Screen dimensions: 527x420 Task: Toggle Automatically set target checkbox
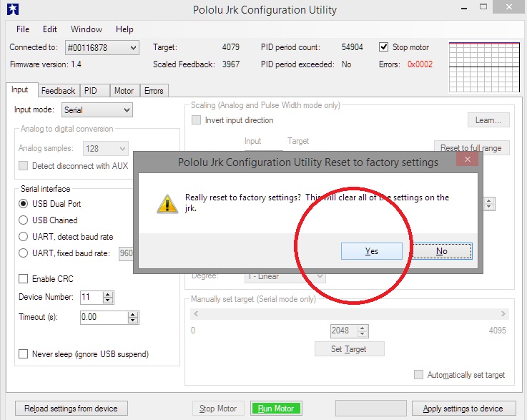coord(418,375)
